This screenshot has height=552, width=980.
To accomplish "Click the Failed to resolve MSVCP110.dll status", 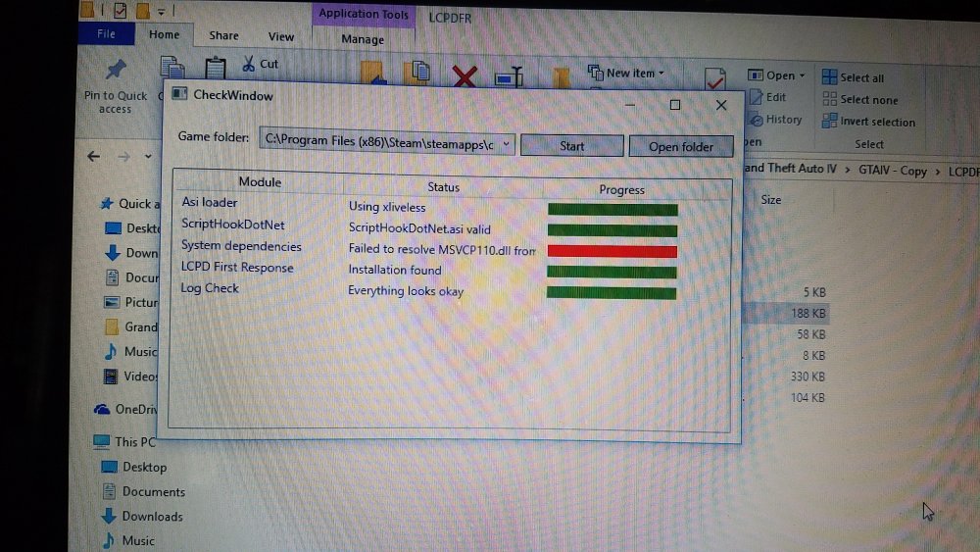I will (442, 249).
